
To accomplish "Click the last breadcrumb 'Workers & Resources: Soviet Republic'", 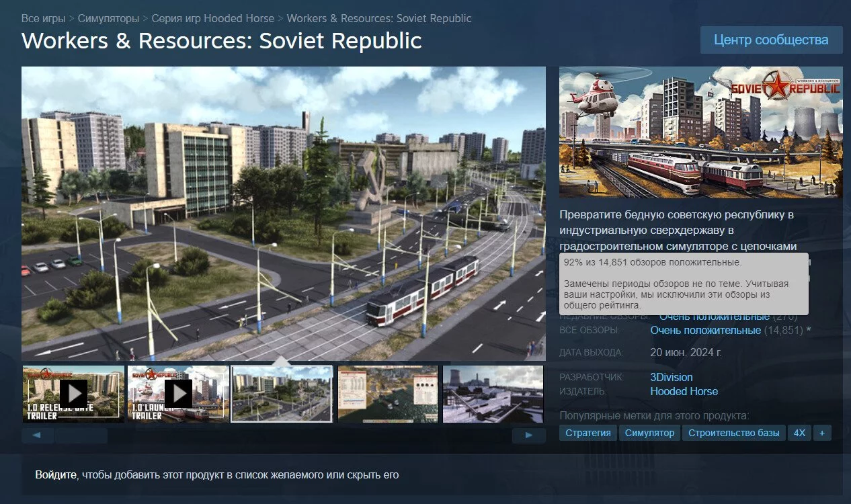I will pos(379,18).
